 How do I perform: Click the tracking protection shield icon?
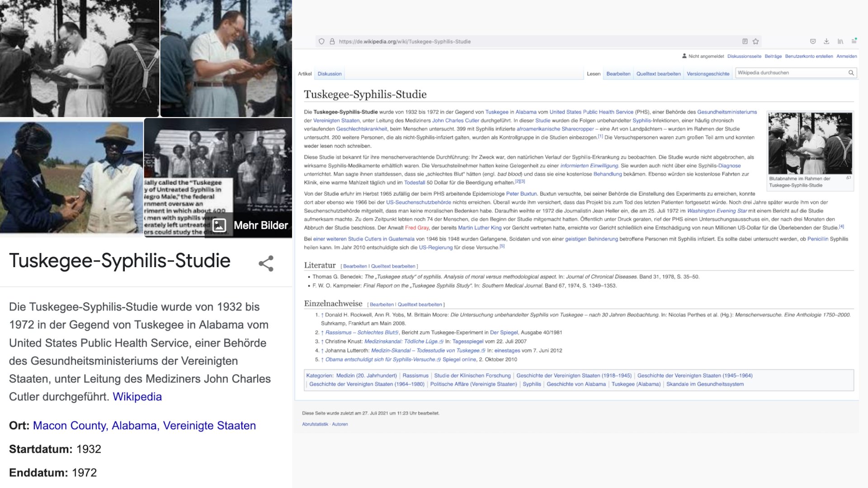click(321, 42)
